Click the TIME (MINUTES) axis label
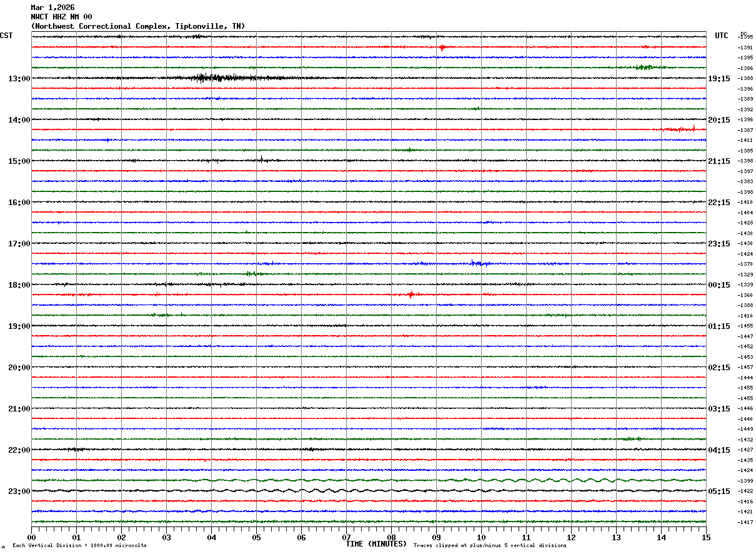The image size is (756, 554). (376, 544)
